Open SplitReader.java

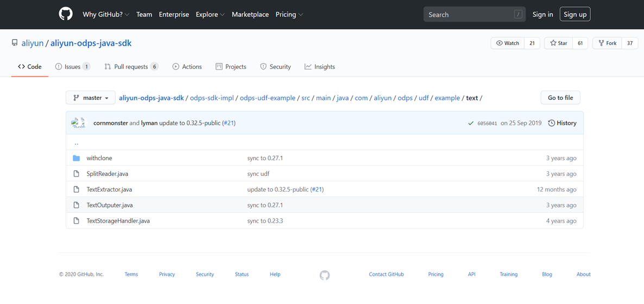click(107, 174)
